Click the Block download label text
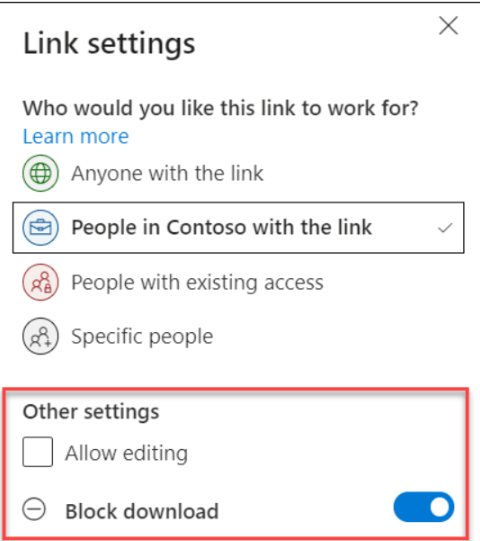This screenshot has height=541, width=480. (142, 511)
